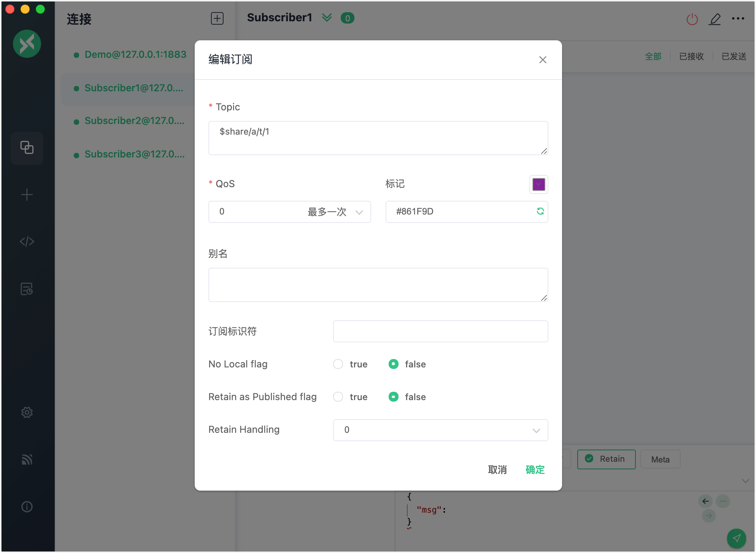Open the purple tag color picker
Image resolution: width=756 pixels, height=553 pixels.
(x=538, y=184)
